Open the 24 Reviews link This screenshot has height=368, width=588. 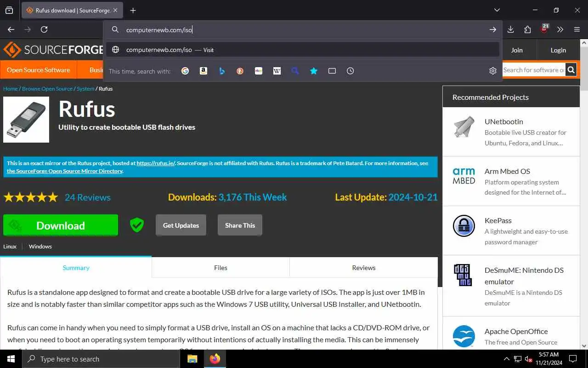88,197
